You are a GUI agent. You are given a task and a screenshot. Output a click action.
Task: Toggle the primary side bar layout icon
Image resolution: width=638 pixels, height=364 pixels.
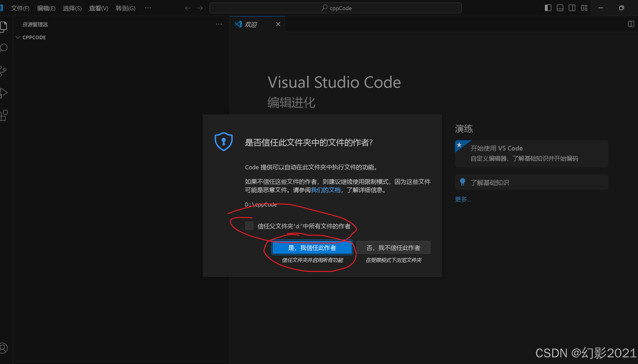coord(548,8)
